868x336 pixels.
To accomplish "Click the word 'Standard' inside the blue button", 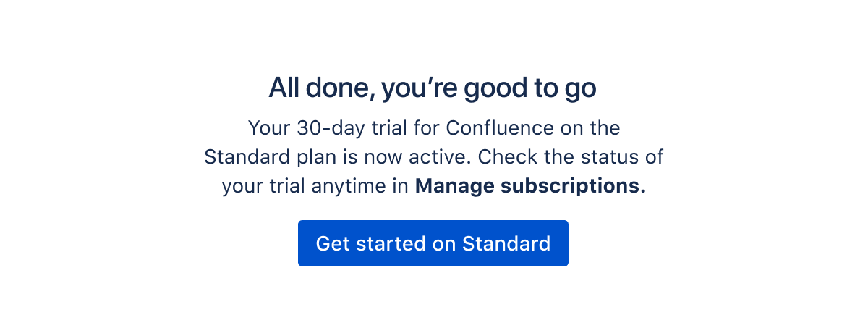I will 506,243.
